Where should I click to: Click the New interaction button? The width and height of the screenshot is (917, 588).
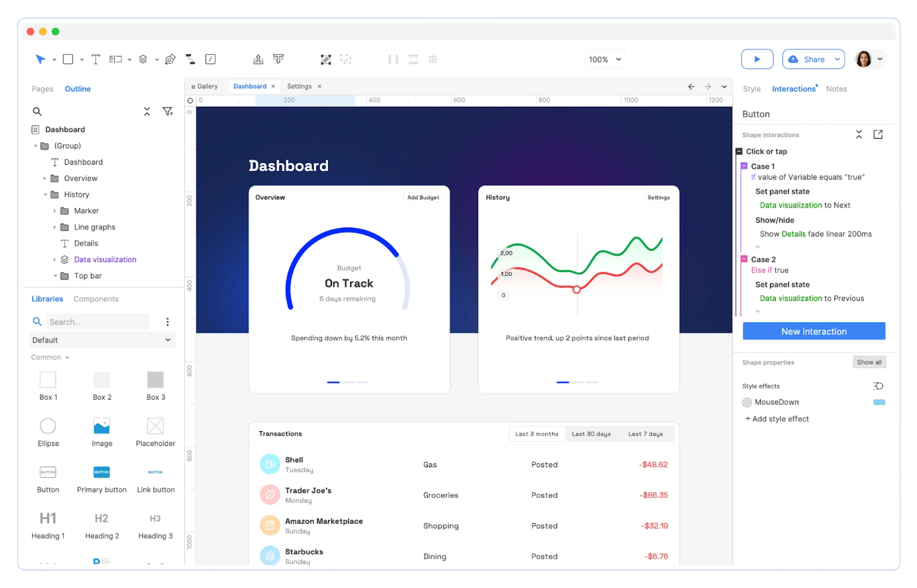point(814,331)
